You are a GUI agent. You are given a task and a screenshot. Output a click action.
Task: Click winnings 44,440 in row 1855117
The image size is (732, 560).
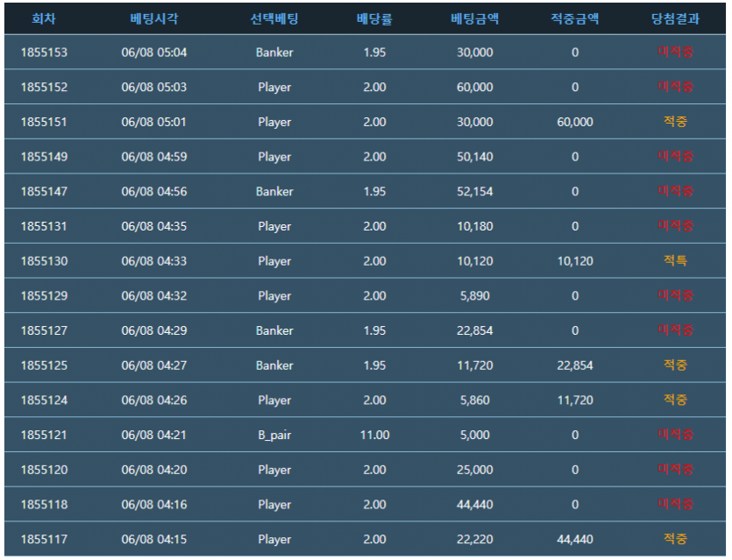click(x=575, y=539)
